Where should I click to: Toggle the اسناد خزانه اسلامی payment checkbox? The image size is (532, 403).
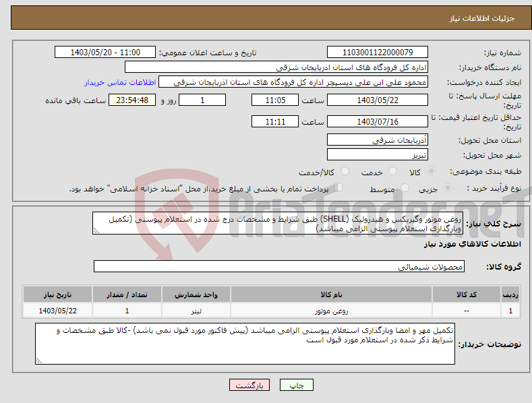click(x=338, y=187)
